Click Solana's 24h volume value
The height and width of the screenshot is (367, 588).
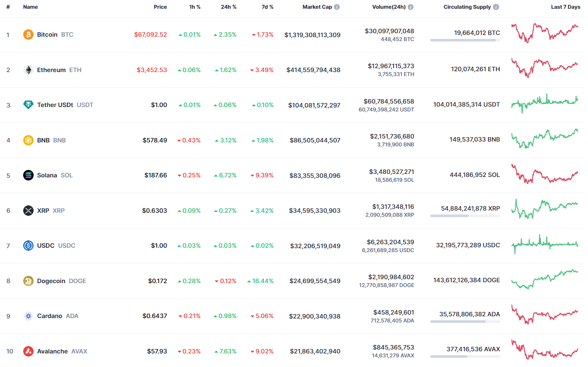(391, 172)
